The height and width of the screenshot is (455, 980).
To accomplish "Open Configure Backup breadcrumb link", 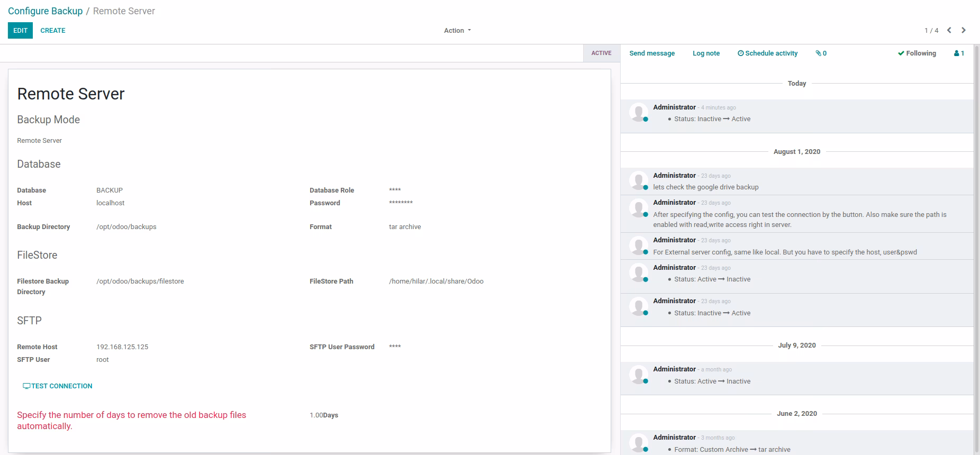I will [46, 11].
